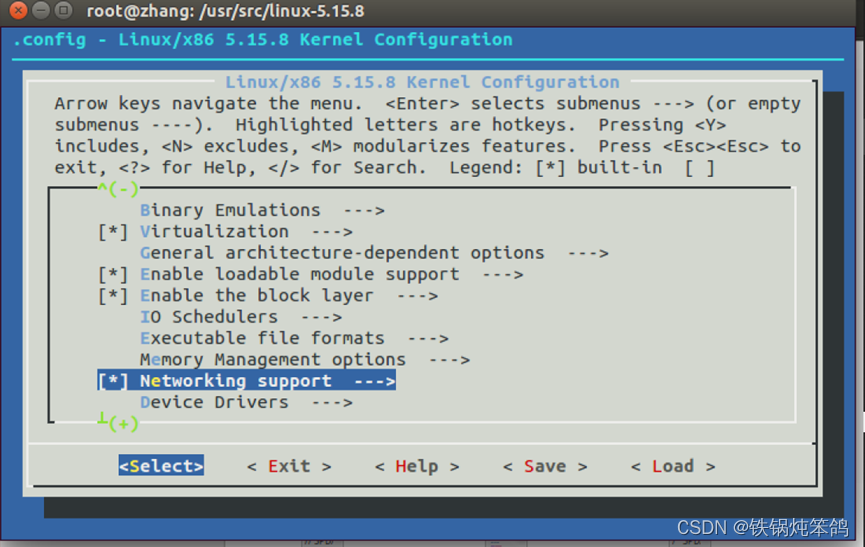Click the arrow after Networking support
Image resolution: width=865 pixels, height=547 pixels.
pos(375,382)
